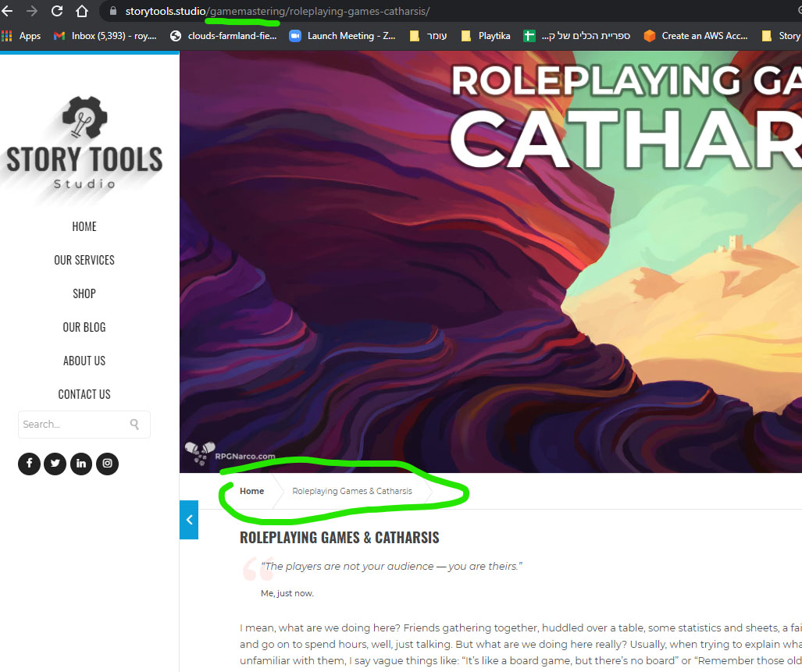Click the Home breadcrumb link
Image resolution: width=802 pixels, height=672 pixels.
(x=252, y=491)
